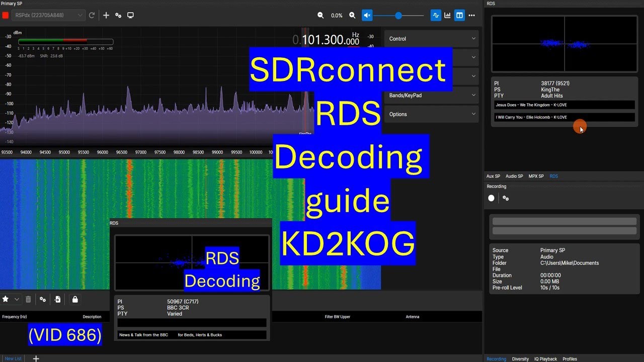
Task: Click the 98000 frequency scale label
Action: [x=179, y=152]
